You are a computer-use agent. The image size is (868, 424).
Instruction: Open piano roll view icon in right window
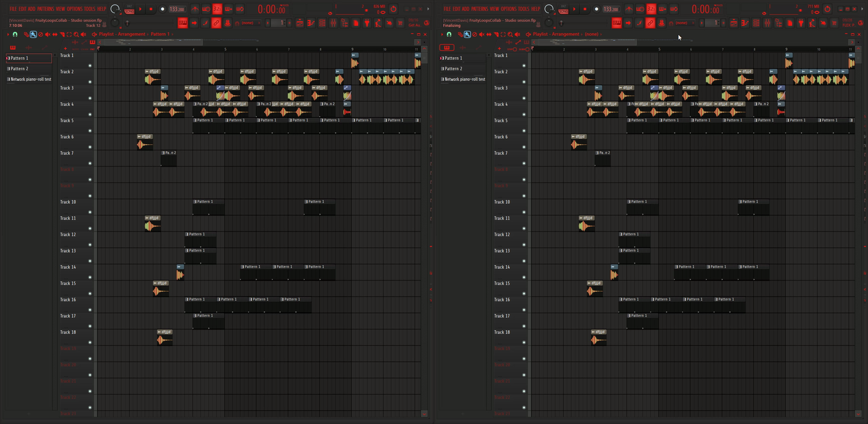tap(745, 23)
